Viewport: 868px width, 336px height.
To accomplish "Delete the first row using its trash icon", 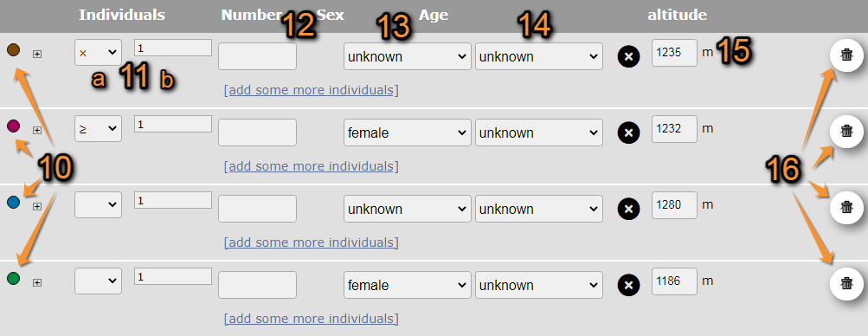I will point(846,55).
